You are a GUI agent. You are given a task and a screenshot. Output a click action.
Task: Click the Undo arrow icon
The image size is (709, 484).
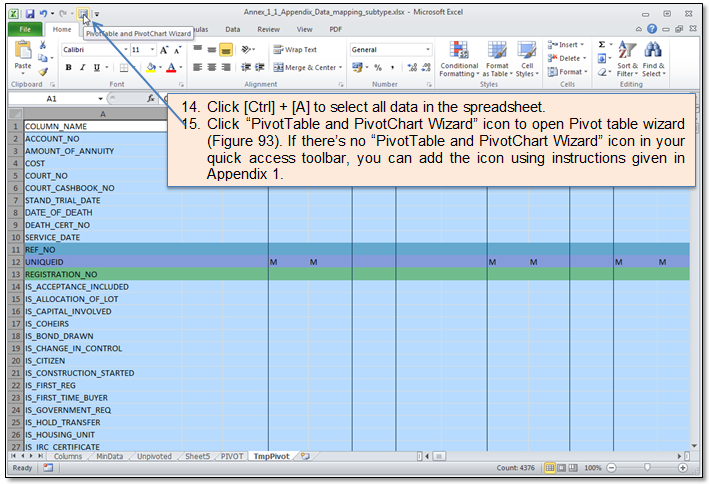tap(45, 14)
